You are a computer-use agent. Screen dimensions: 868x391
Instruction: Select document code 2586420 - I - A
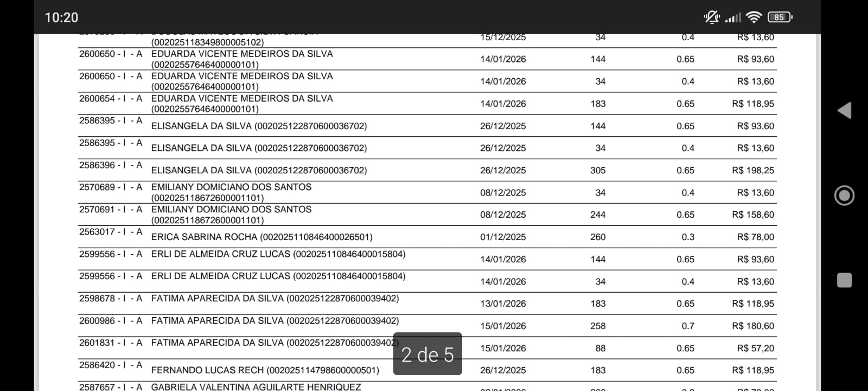point(111,365)
